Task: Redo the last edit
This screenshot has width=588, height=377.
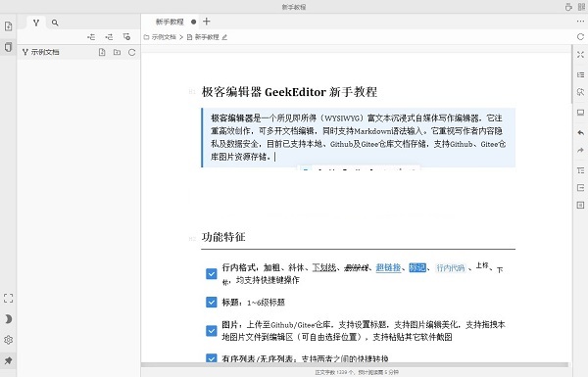Action: (x=580, y=150)
